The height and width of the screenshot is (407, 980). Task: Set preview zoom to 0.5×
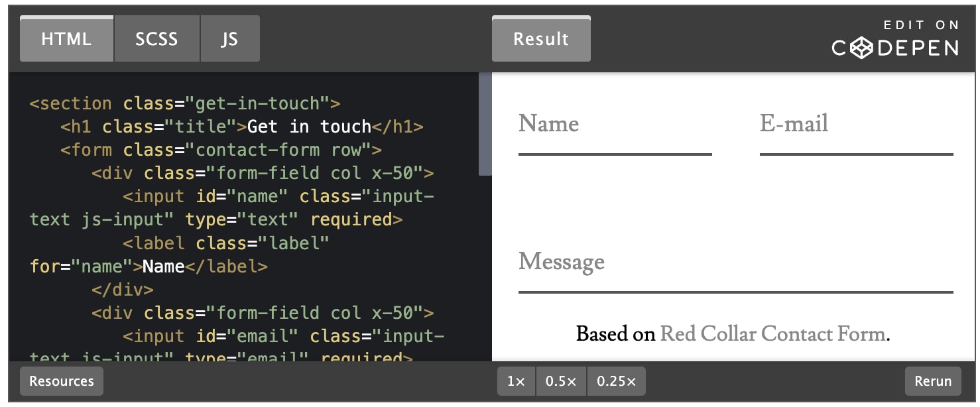(561, 381)
